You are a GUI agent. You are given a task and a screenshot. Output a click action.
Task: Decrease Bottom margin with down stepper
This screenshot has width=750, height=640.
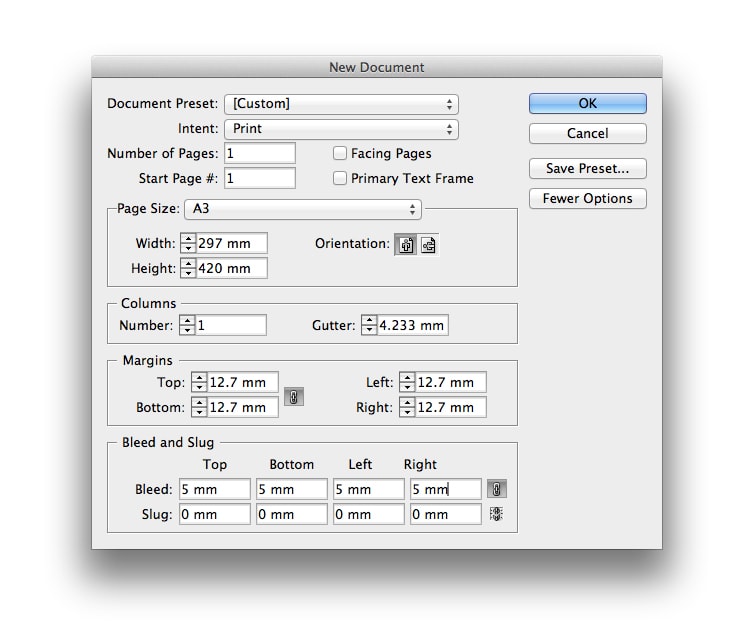(x=199, y=412)
